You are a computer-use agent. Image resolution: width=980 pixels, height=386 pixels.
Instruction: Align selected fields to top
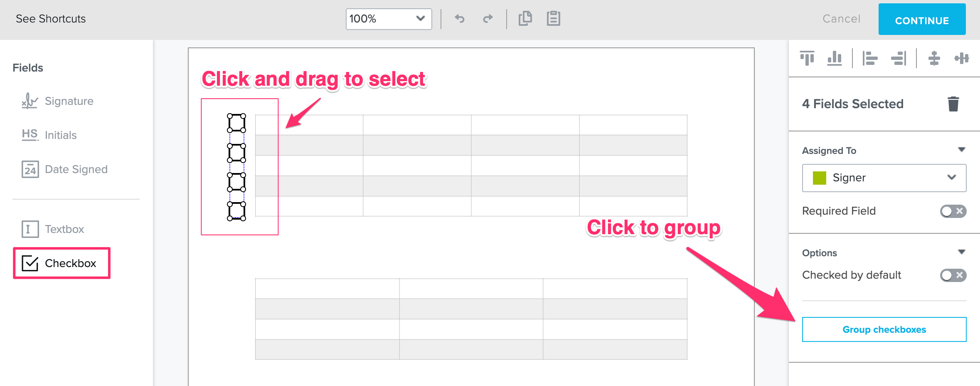[807, 58]
